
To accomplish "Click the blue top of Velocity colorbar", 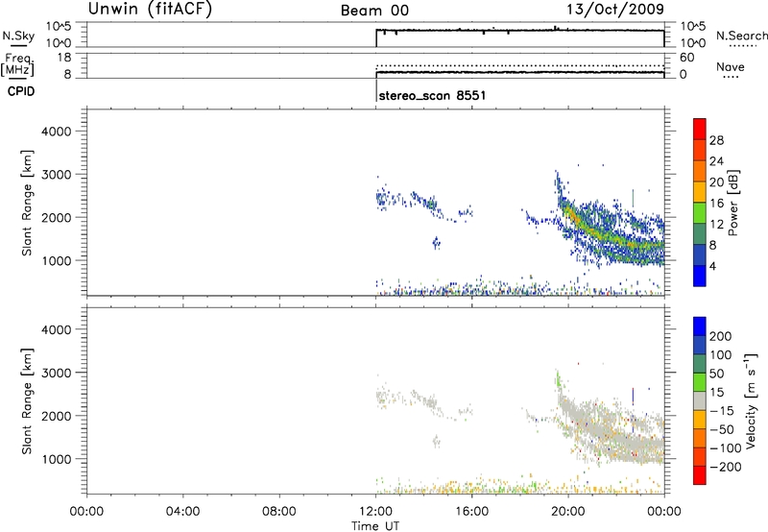I will point(700,326).
